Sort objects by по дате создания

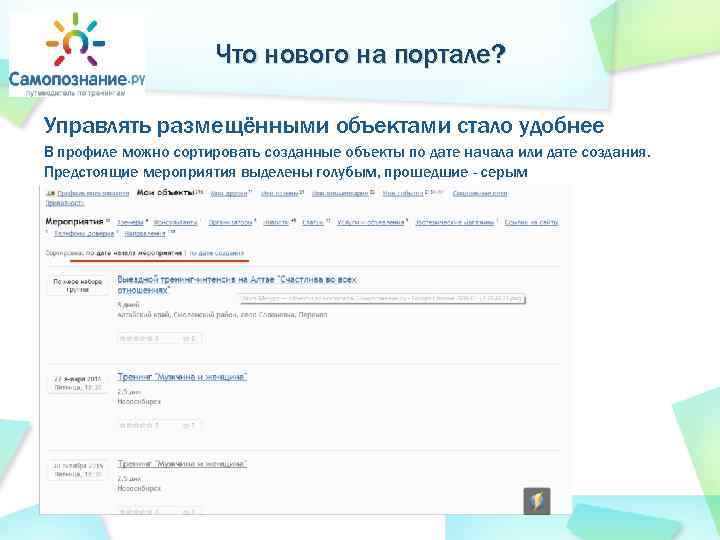[217, 253]
